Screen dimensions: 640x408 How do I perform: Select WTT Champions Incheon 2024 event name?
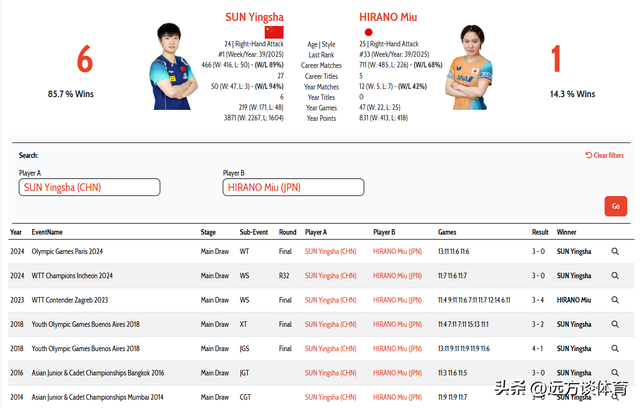pos(72,275)
